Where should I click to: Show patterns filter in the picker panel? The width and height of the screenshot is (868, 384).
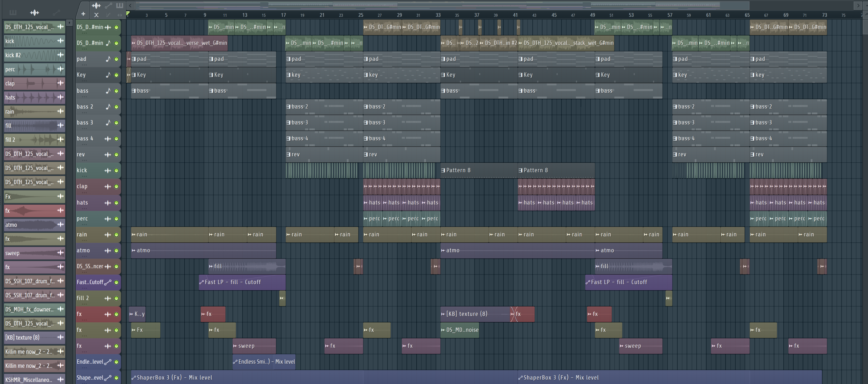(x=13, y=13)
